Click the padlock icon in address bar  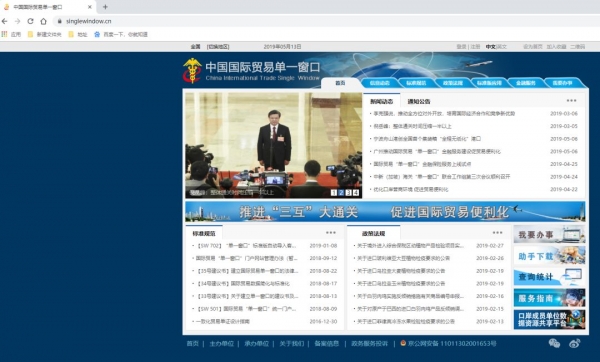tap(59, 21)
